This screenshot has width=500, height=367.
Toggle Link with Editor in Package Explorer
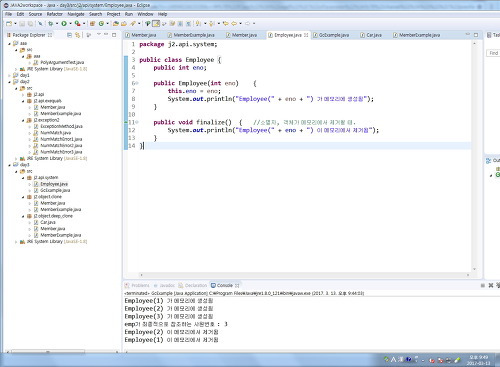77,35
